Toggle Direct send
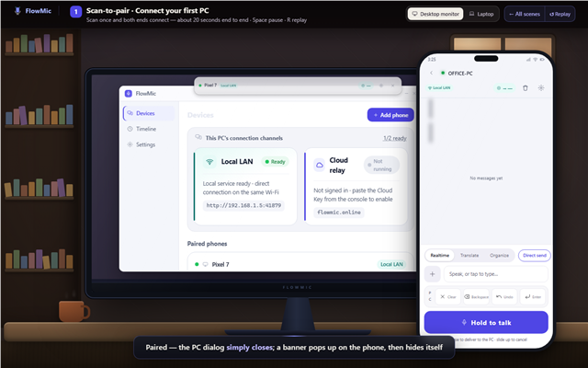588x368 pixels. (535, 256)
